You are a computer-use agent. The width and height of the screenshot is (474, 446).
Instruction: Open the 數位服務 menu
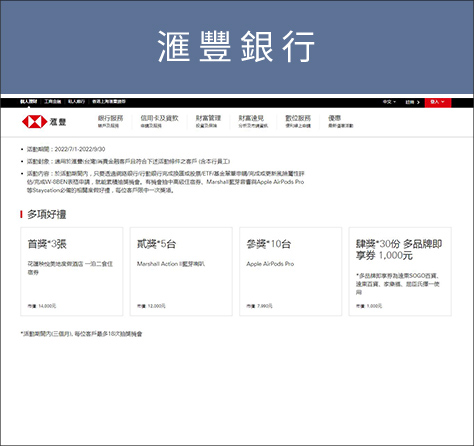coord(298,121)
